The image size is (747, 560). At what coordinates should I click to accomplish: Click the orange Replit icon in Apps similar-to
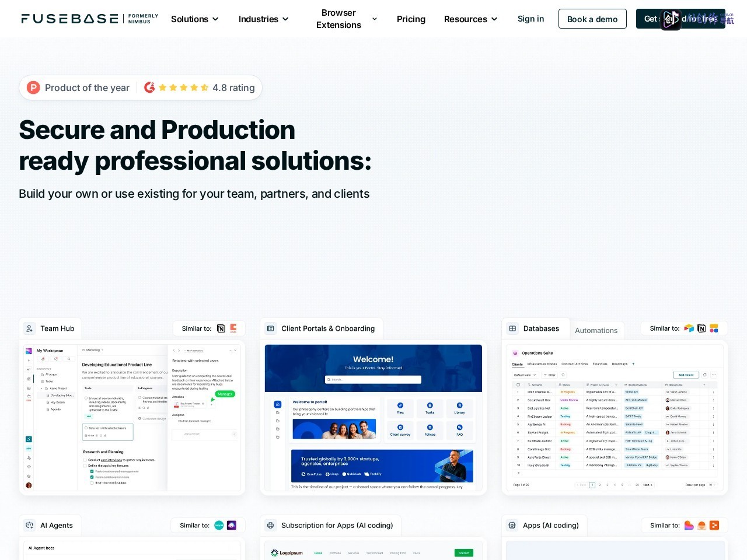click(x=714, y=525)
